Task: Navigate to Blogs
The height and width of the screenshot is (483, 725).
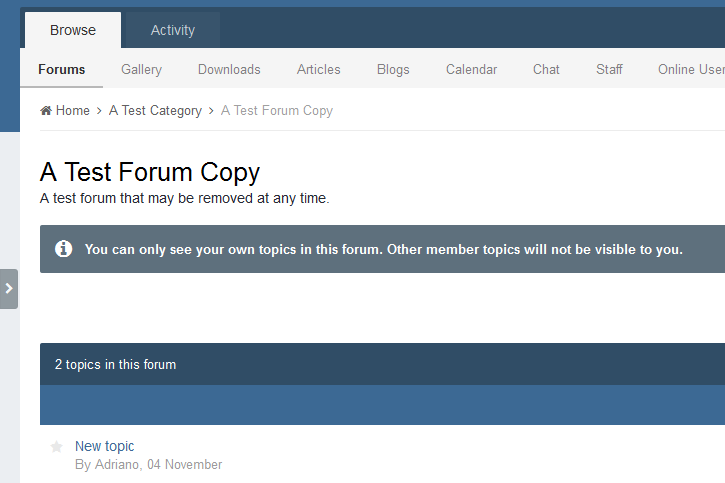Action: 393,69
